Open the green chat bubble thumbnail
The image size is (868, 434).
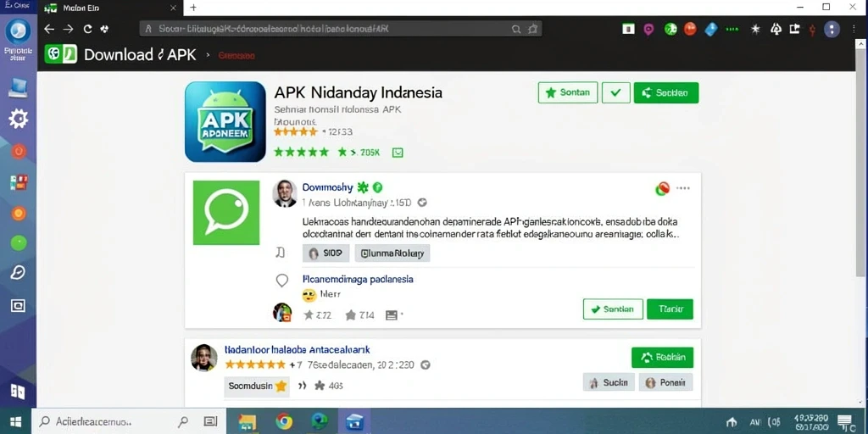(225, 213)
